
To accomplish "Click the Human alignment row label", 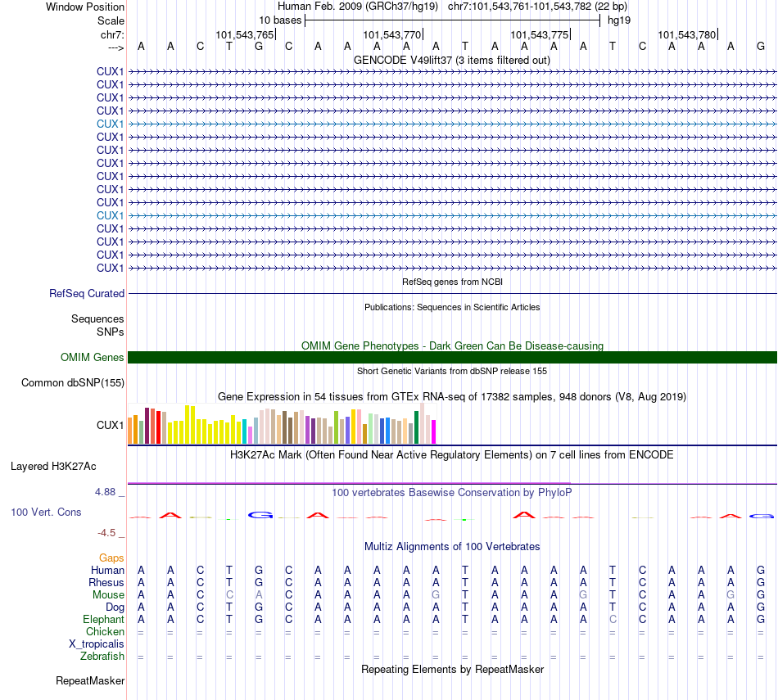I will [107, 571].
